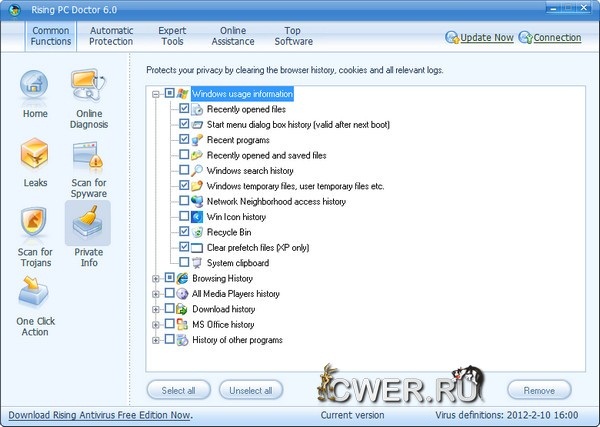Click the Connection globe icon
600x427 pixels.
point(525,37)
